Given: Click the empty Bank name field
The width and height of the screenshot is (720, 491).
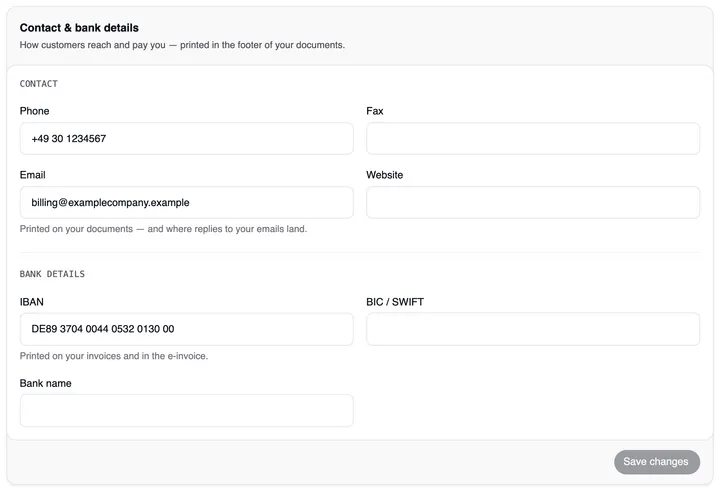Looking at the screenshot, I should tap(186, 411).
